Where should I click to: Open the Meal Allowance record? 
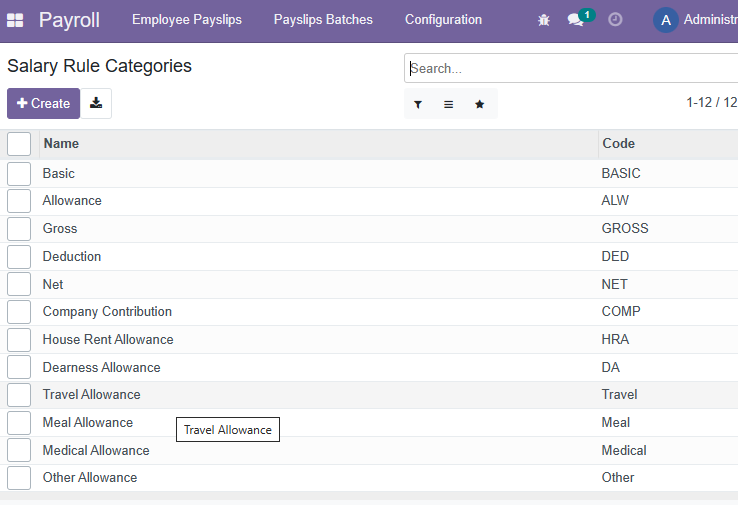click(x=88, y=423)
